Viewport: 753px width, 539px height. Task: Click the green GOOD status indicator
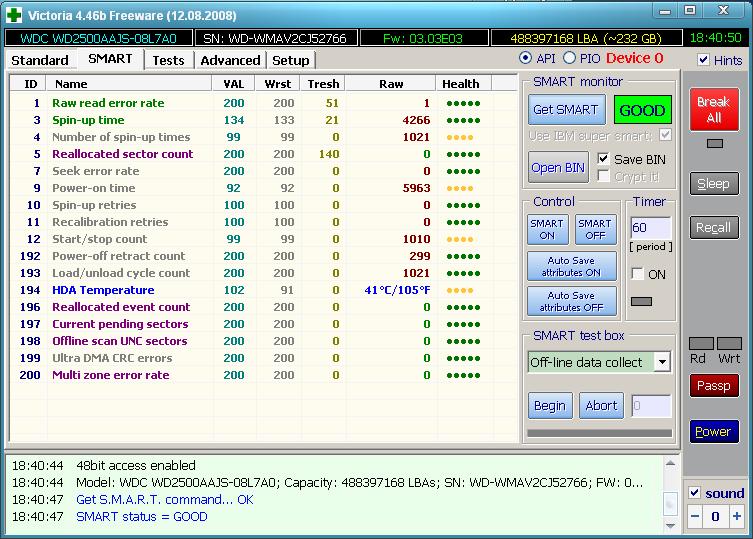click(x=642, y=110)
